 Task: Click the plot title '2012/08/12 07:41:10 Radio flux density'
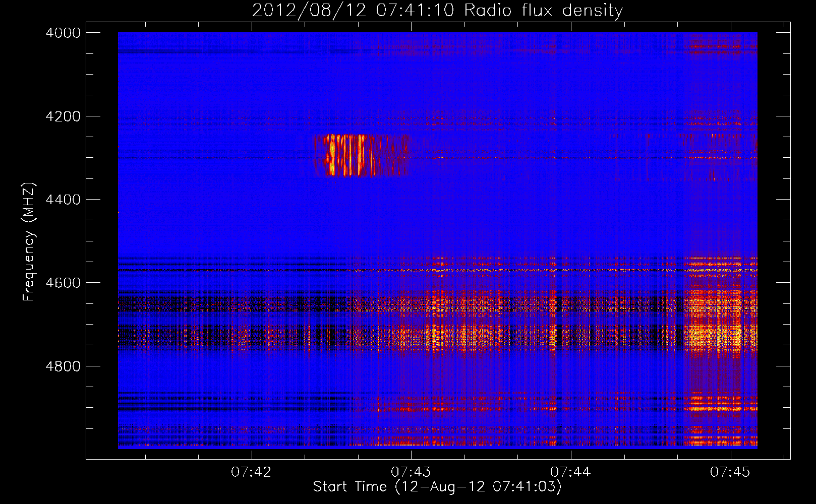tap(437, 10)
